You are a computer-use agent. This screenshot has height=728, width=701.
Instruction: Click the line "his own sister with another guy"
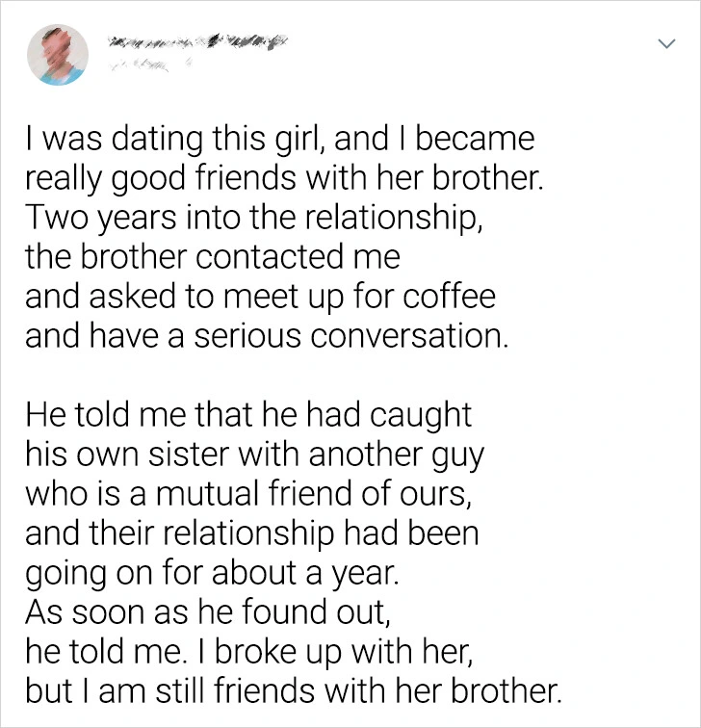pos(255,454)
